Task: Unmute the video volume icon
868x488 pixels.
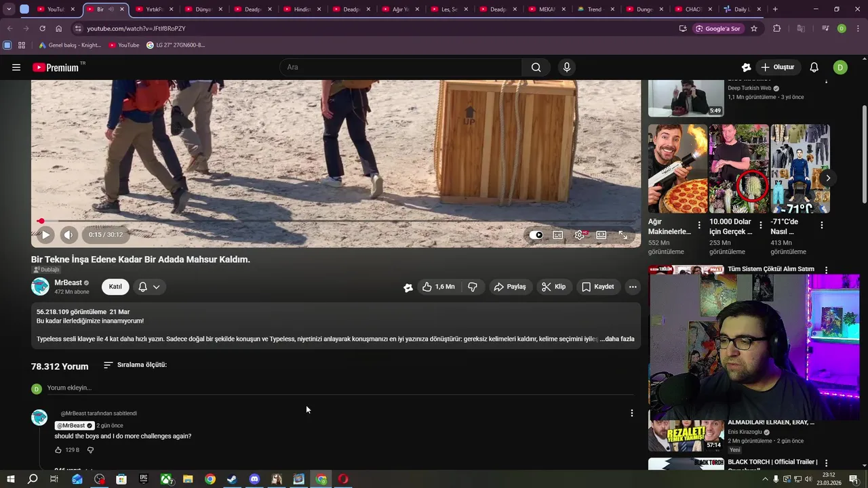Action: [x=68, y=235]
